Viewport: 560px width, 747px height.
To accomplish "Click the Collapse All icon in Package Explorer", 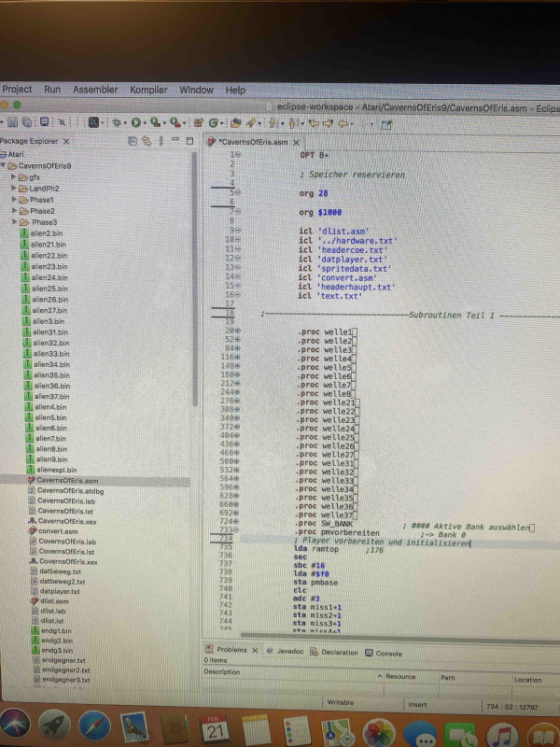I will (133, 141).
